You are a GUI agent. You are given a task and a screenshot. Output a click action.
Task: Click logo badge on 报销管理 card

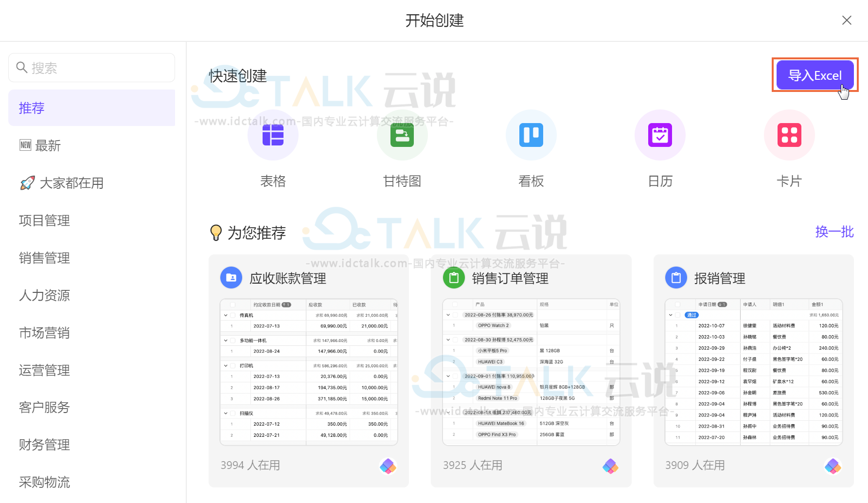[833, 466]
